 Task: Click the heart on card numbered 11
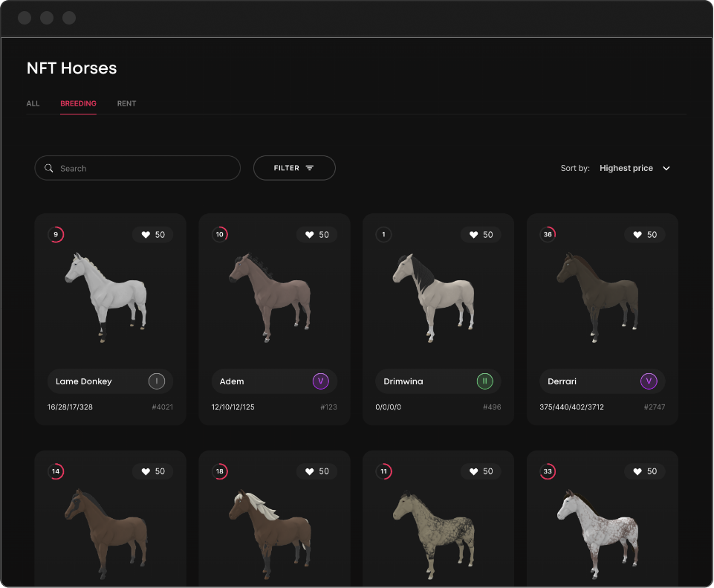[473, 471]
